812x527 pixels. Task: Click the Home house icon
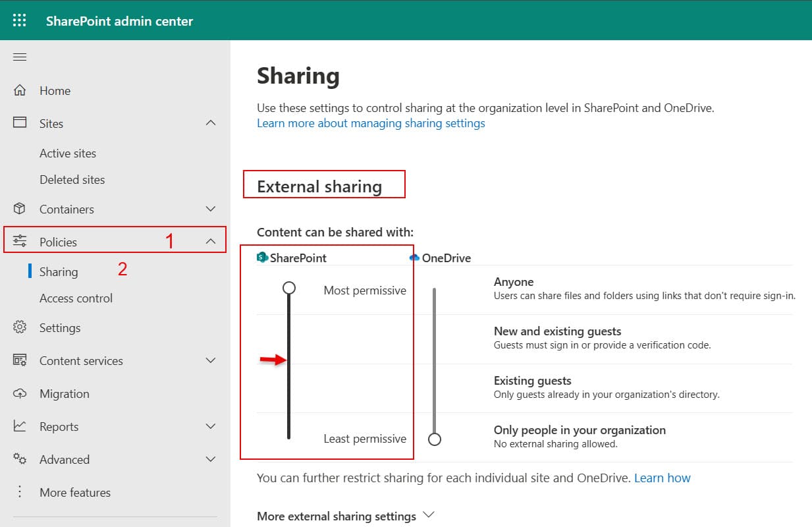20,90
